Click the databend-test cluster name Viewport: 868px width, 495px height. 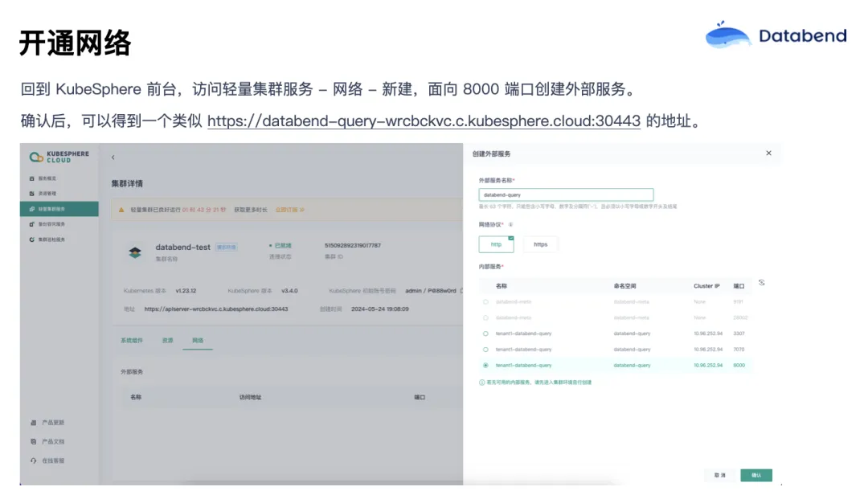[182, 247]
